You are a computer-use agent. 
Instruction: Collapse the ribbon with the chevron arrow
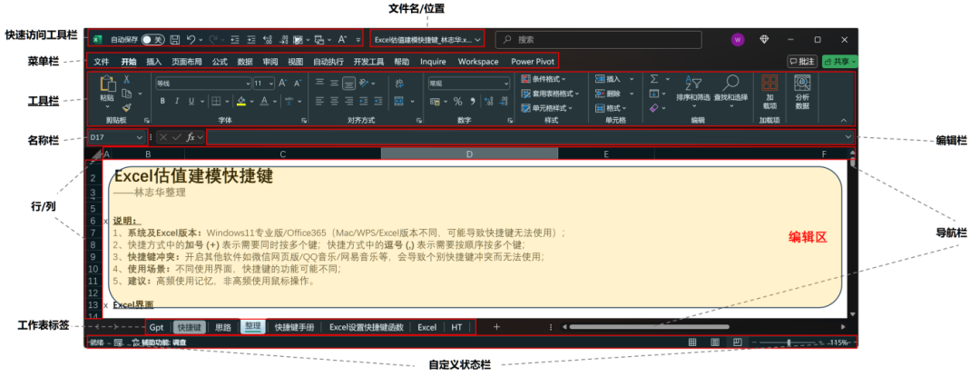[843, 120]
